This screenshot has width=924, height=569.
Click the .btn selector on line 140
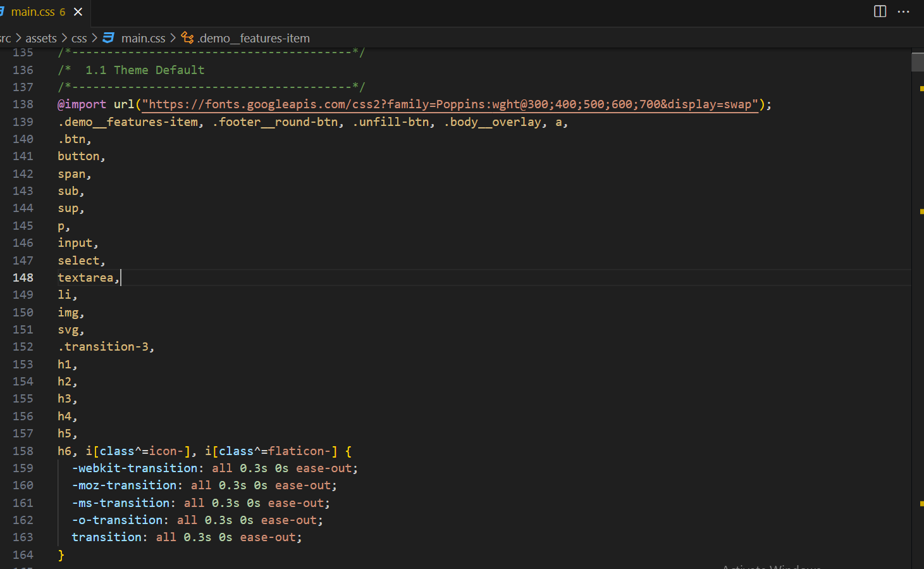click(71, 139)
